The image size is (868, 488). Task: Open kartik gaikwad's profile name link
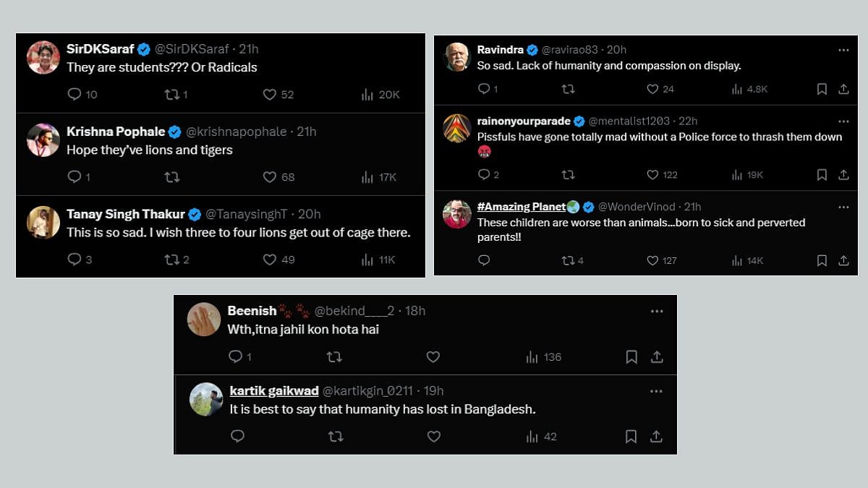[274, 390]
